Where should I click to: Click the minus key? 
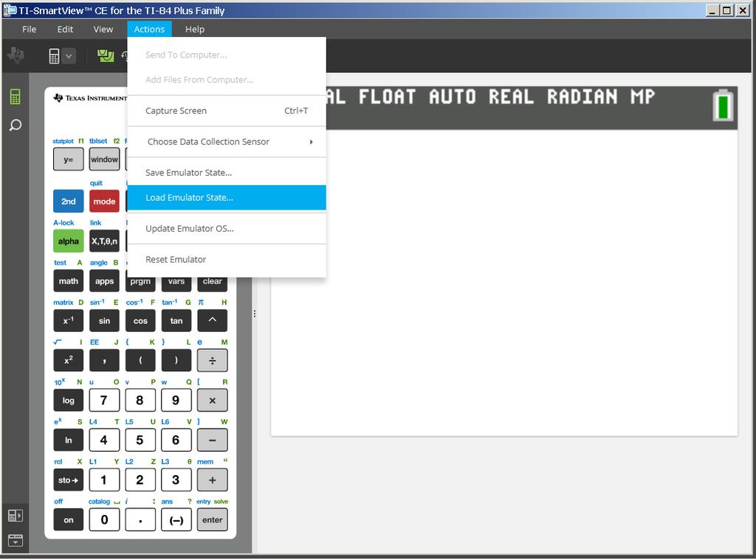[x=212, y=440]
